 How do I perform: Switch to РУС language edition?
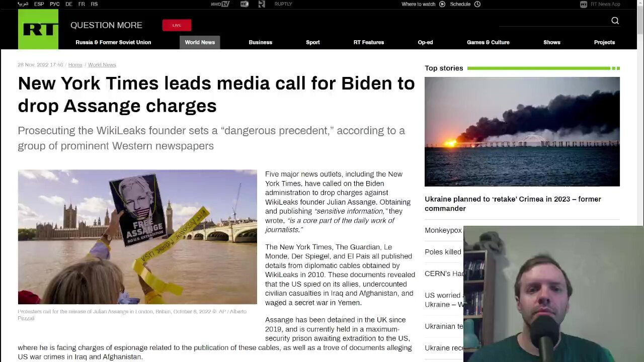pos(55,4)
